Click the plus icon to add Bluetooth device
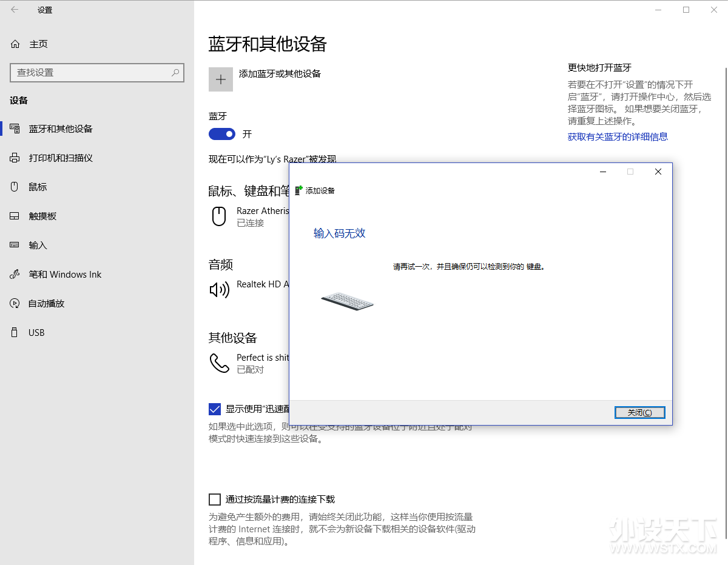728x565 pixels. pyautogui.click(x=221, y=79)
